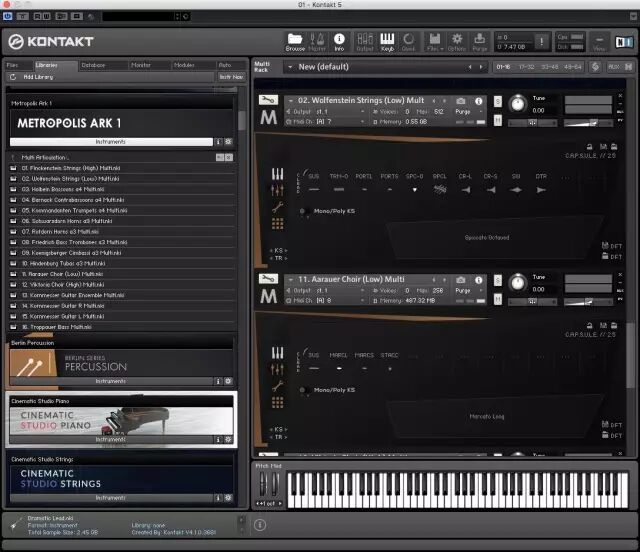Open the Files menu dropdown in toolbar

pyautogui.click(x=435, y=42)
